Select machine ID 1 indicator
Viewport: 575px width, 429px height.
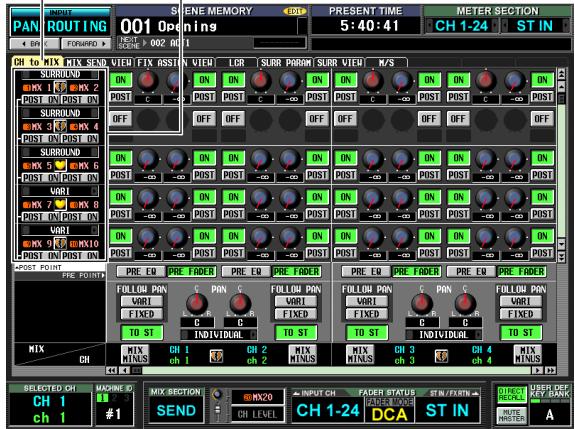102,397
